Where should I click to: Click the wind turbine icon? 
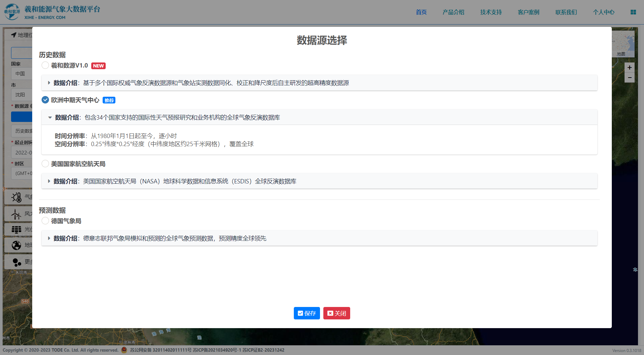[16, 214]
